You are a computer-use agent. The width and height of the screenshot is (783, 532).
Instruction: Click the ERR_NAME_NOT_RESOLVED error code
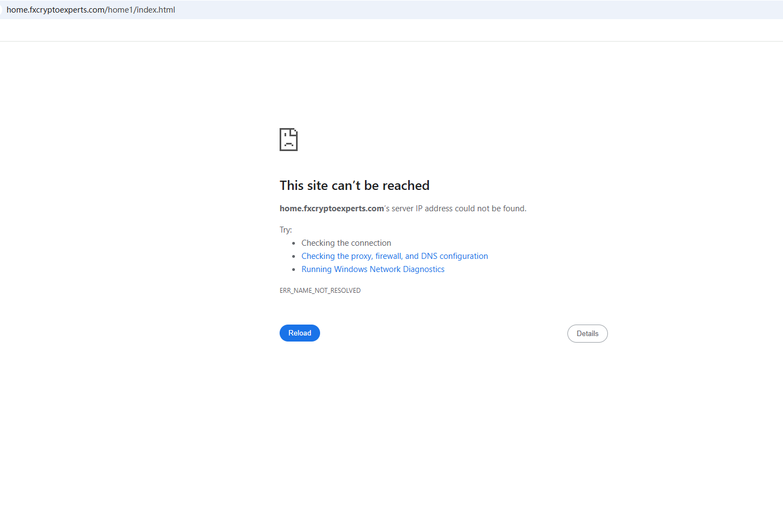point(320,291)
